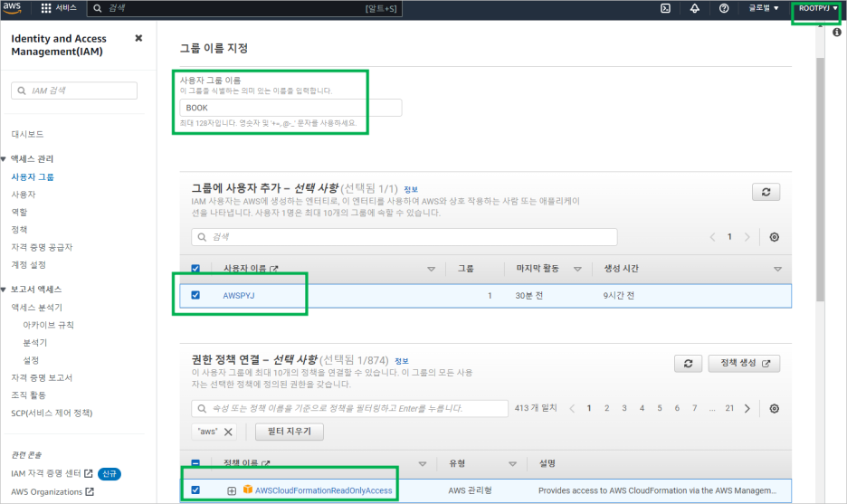Open info link for permission policies
The image size is (847, 504).
click(402, 361)
